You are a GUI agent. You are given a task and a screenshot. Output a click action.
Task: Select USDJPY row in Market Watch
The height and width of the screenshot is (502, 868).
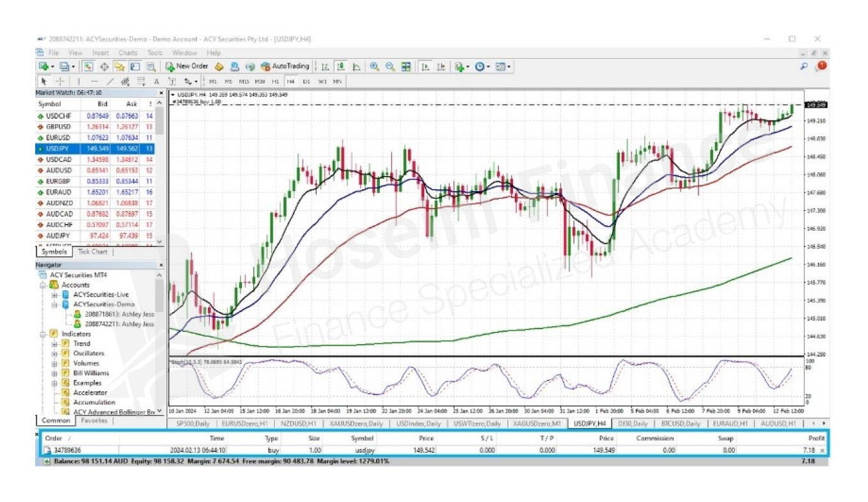click(95, 148)
